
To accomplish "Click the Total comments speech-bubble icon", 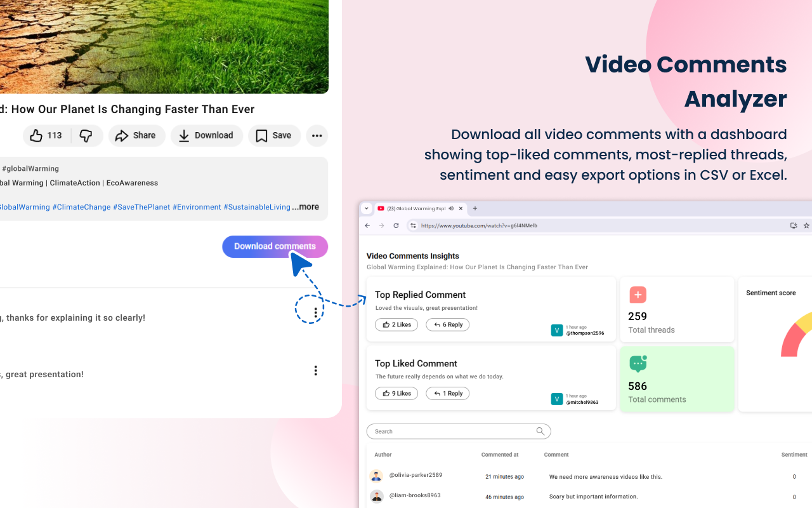I will 638,363.
